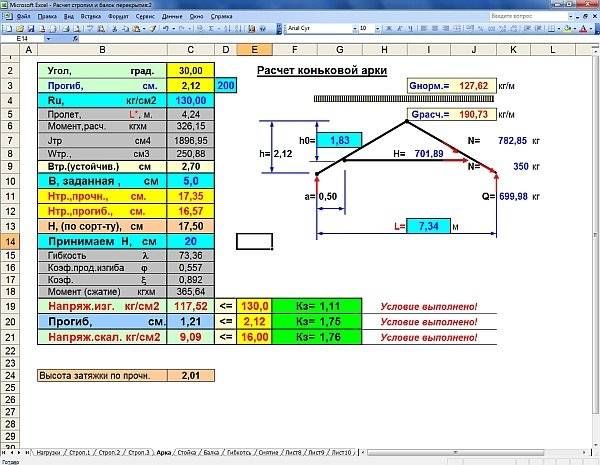Click the Name Box showing E14
The height and width of the screenshot is (465, 600).
pos(22,39)
